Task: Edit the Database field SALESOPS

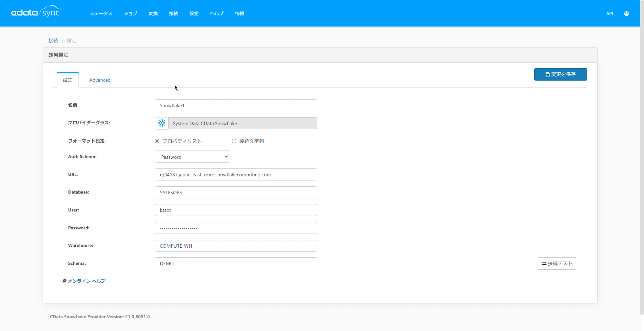Action: tap(236, 193)
